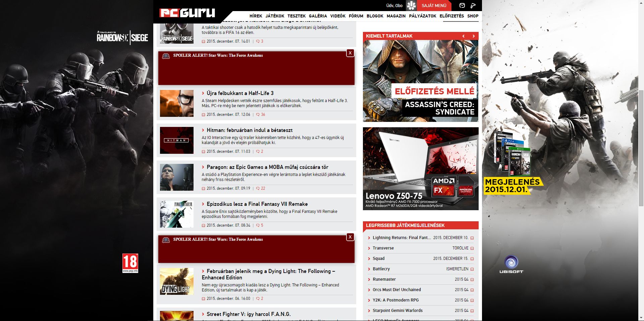Go to MAGAZIN section
This screenshot has height=321, width=644.
396,16
